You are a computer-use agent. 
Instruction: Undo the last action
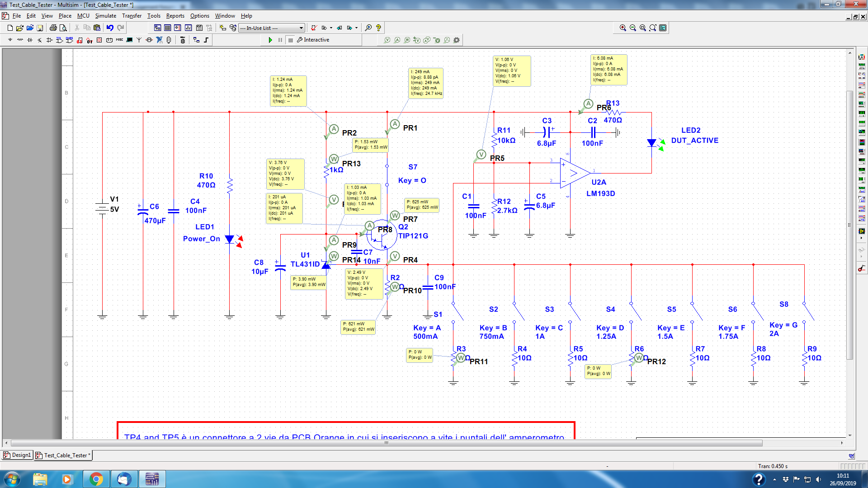pos(110,28)
